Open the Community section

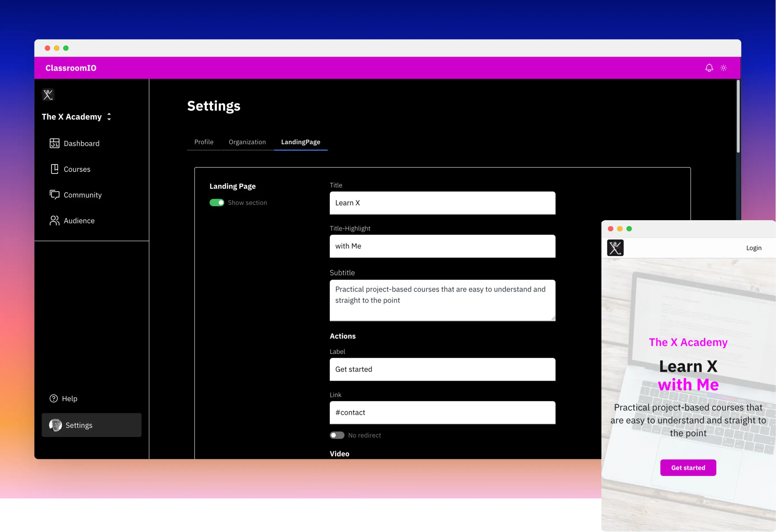(x=82, y=195)
